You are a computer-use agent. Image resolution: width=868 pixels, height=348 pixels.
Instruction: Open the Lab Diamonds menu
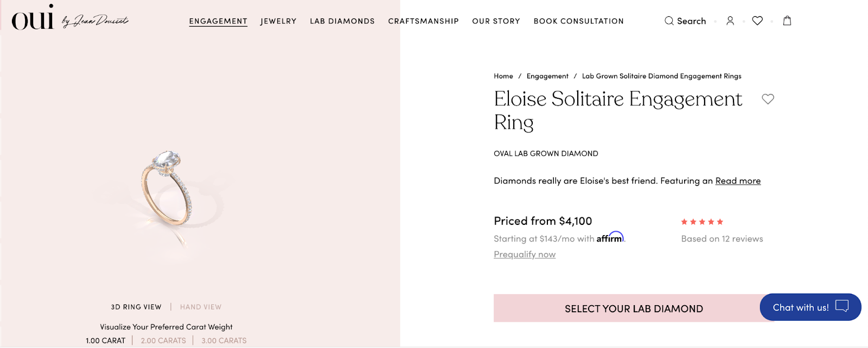click(342, 21)
